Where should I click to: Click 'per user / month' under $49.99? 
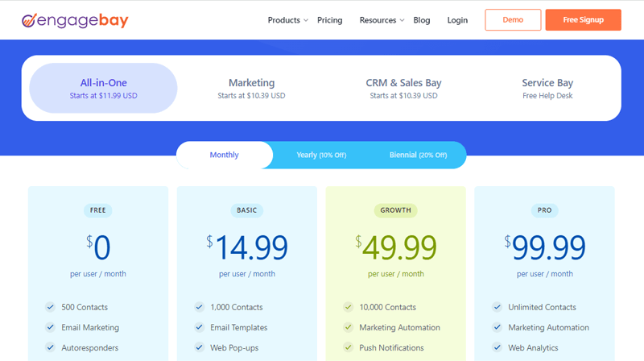[396, 274]
